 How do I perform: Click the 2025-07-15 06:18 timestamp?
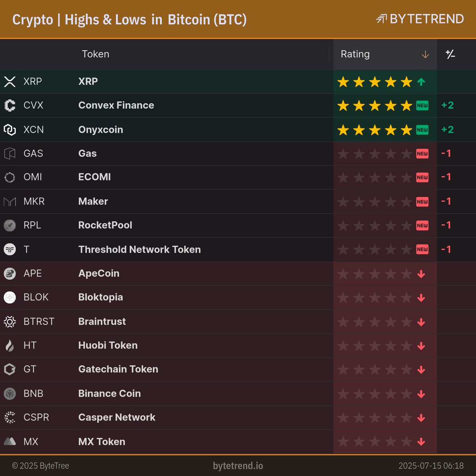point(431,466)
